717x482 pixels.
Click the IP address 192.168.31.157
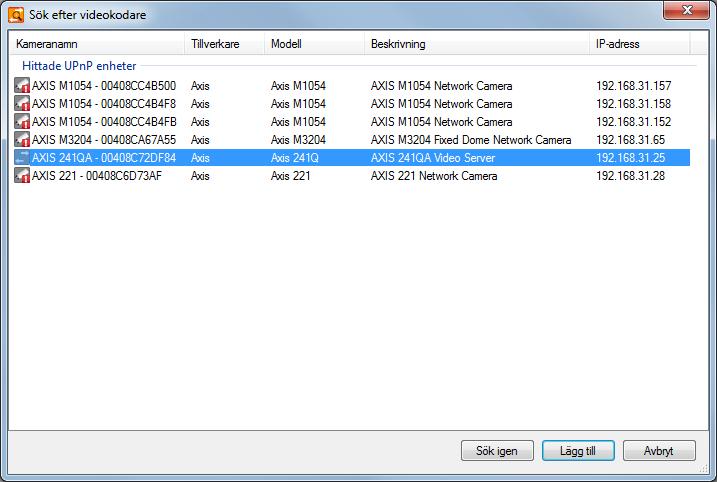pyautogui.click(x=633, y=86)
